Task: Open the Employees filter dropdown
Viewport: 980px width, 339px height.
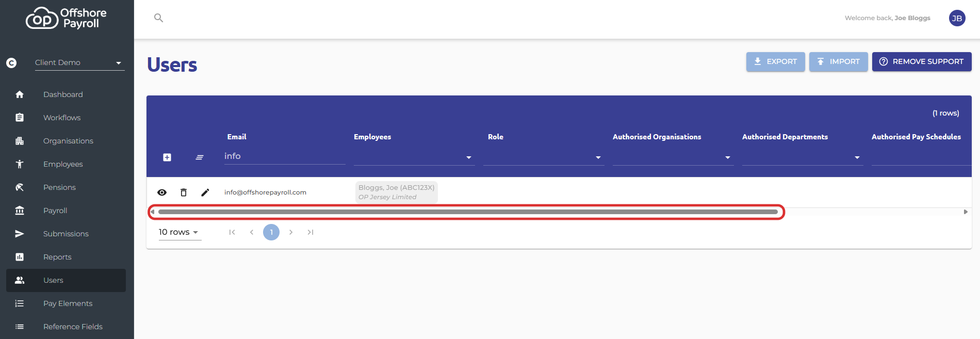Action: coord(414,157)
